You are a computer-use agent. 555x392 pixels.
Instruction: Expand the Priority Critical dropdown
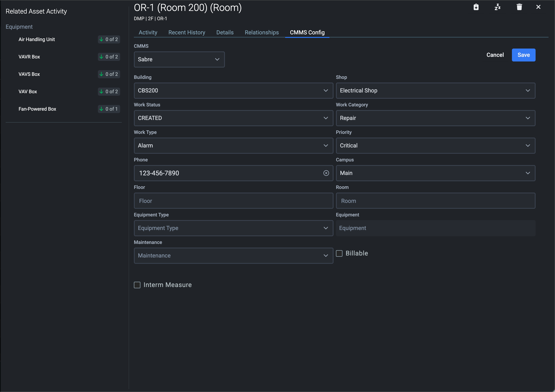tap(435, 145)
